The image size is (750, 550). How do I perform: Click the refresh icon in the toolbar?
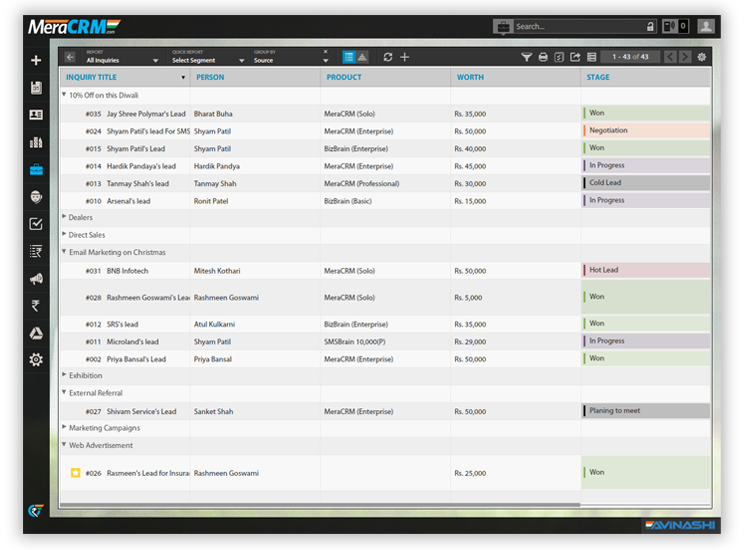388,57
